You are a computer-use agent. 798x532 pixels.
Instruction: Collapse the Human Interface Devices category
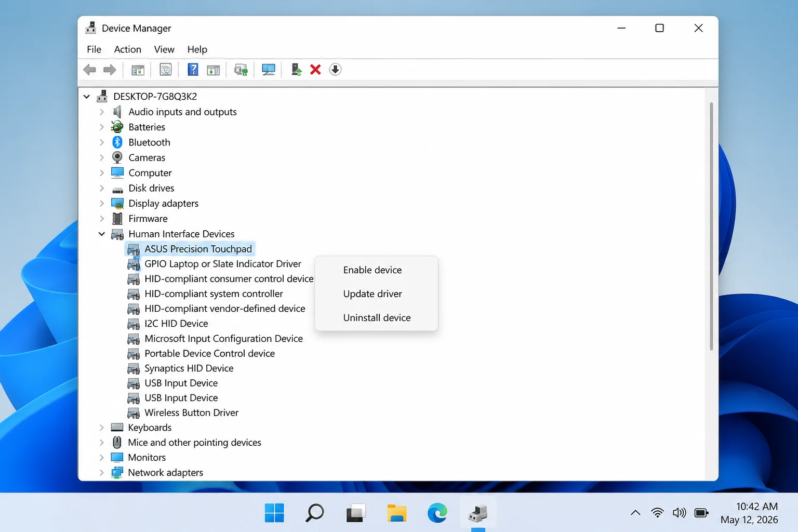click(x=102, y=234)
